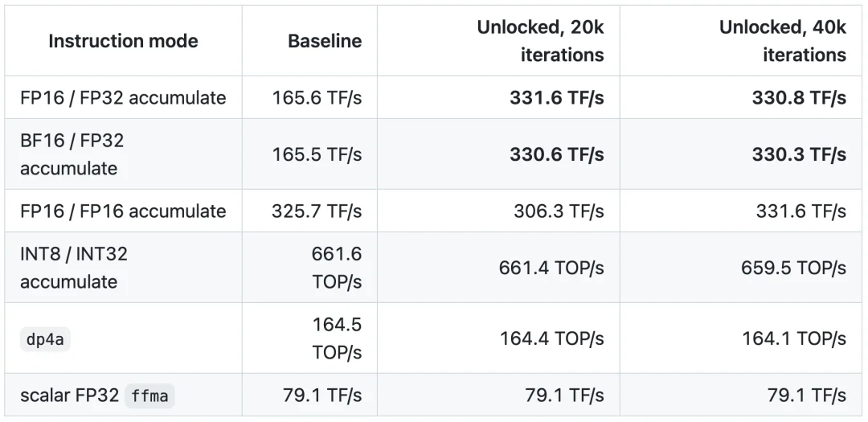Select the bold 330.3 TF/s value
This screenshot has height=422, width=868.
799,154
